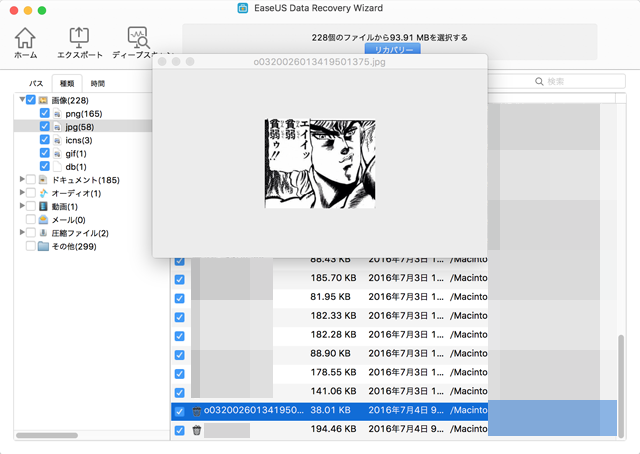Collapse the 画像(228) tree node
This screenshot has width=640, height=454.
pyautogui.click(x=22, y=99)
